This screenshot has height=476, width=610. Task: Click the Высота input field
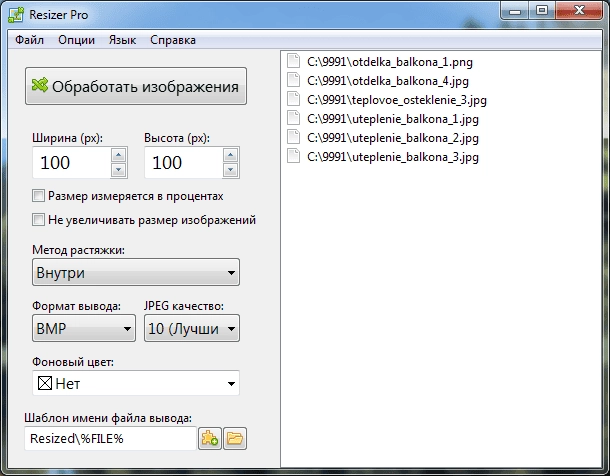pos(184,163)
